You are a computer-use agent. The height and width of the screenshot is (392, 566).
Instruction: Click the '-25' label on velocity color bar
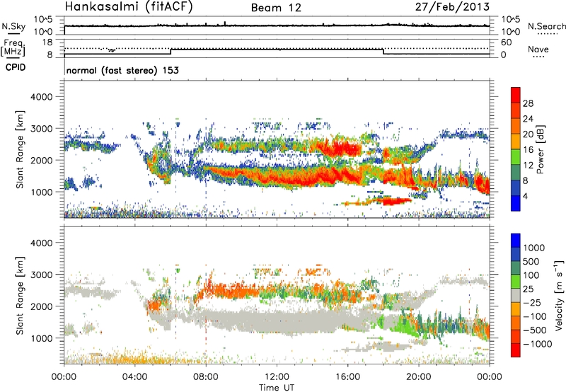pyautogui.click(x=532, y=303)
